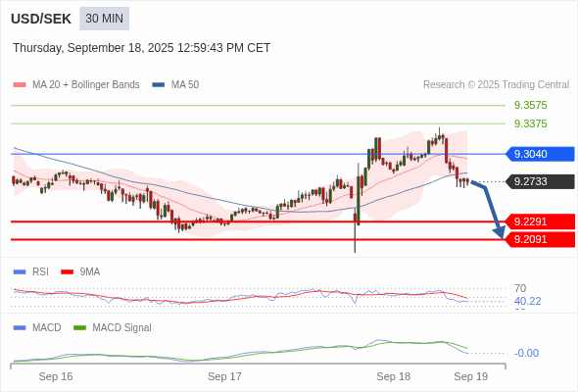Click the Sep 17 date axis label
The image size is (578, 392).
tap(224, 376)
